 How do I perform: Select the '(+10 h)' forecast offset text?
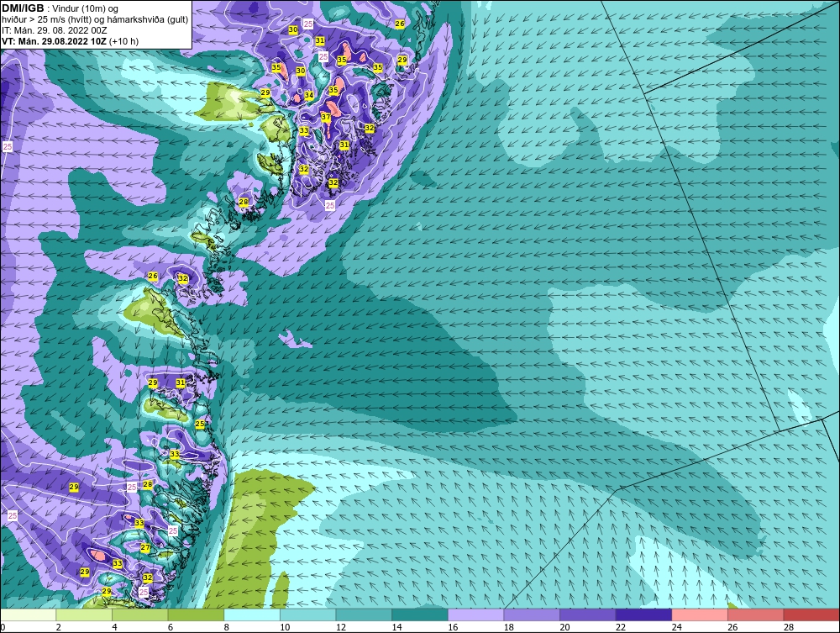click(123, 41)
